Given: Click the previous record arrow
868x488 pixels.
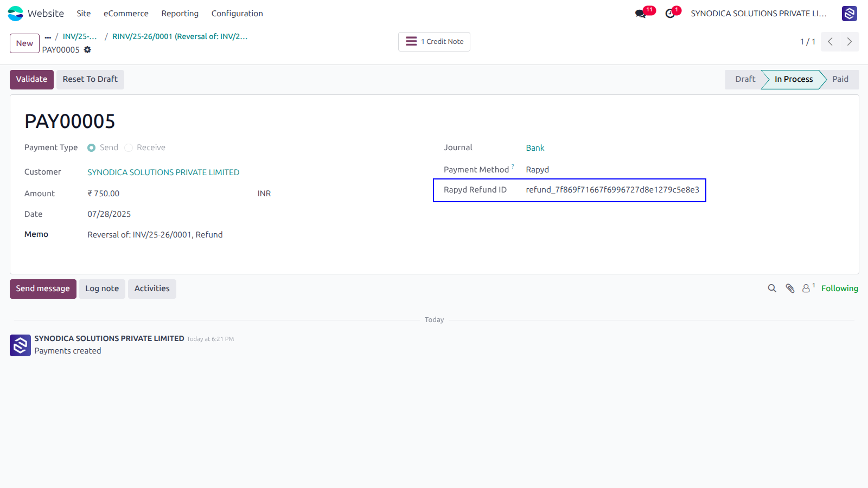Looking at the screenshot, I should pyautogui.click(x=830, y=42).
